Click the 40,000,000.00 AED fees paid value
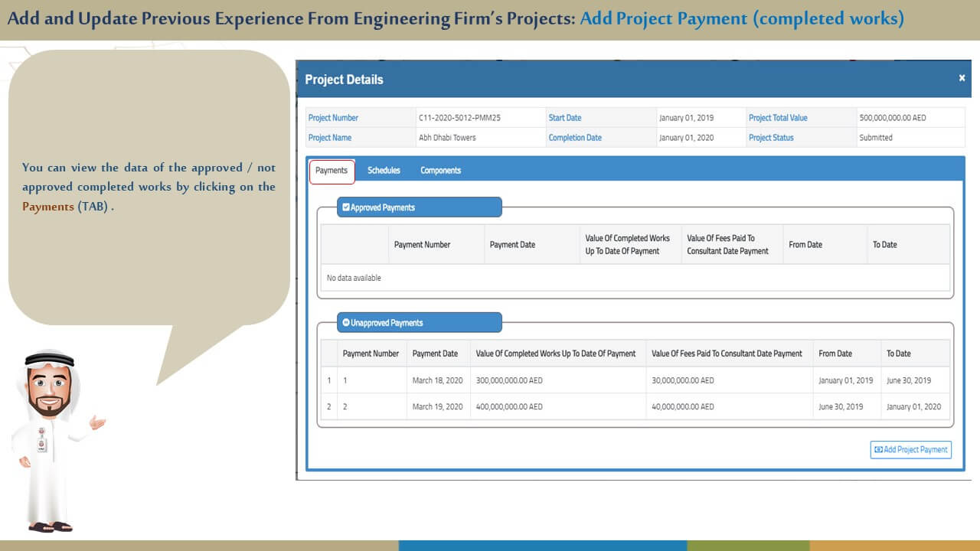 click(682, 406)
